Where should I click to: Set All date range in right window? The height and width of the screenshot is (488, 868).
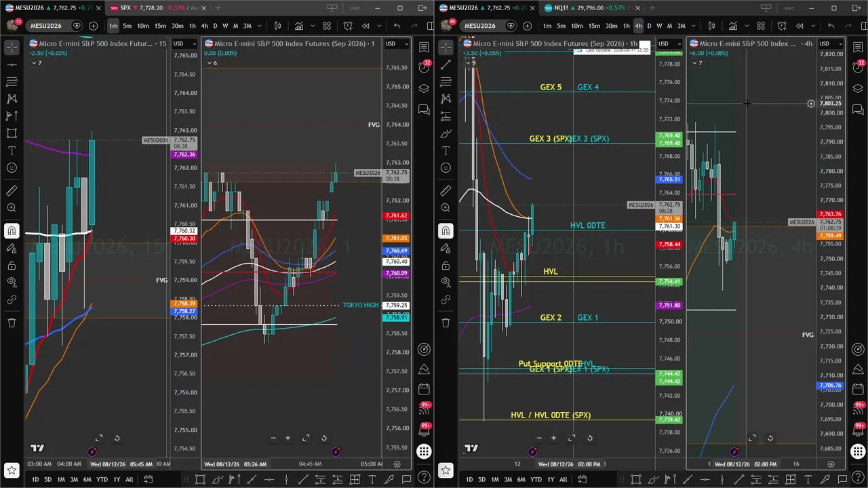pos(563,479)
